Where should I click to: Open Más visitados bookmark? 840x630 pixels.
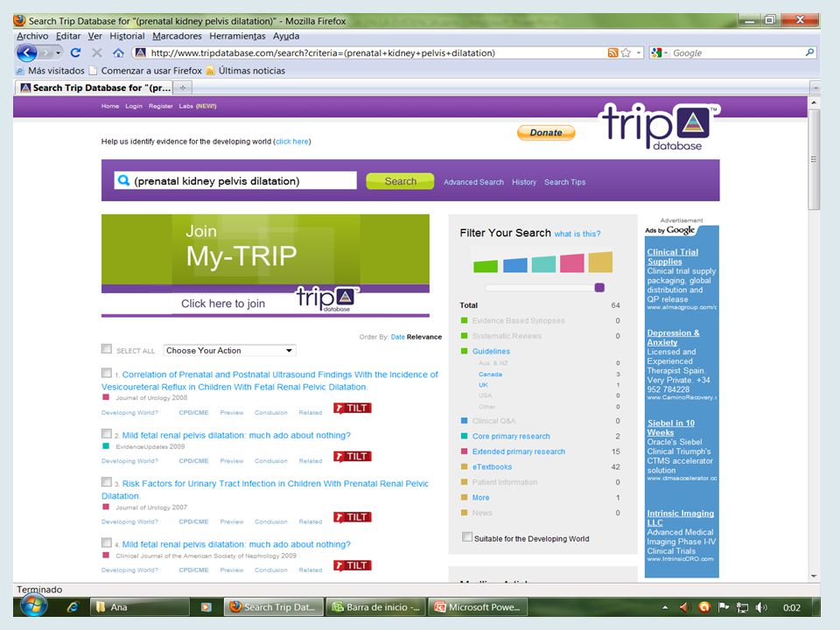(x=51, y=71)
